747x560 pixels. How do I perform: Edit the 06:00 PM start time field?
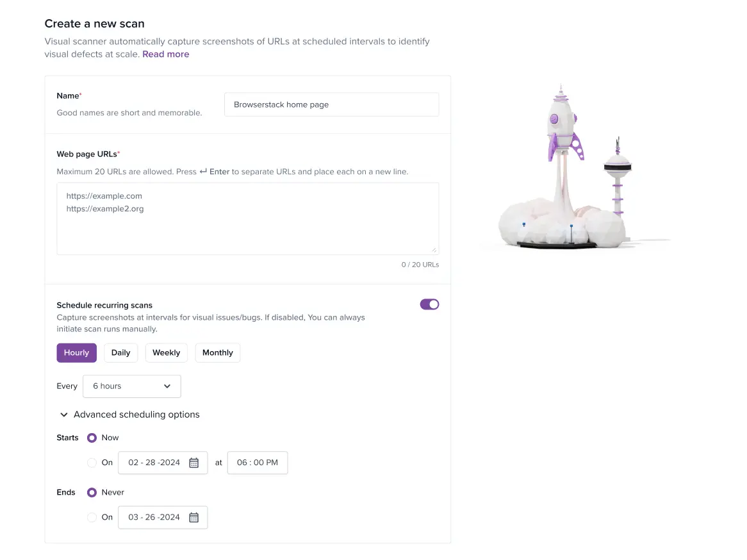coord(258,463)
